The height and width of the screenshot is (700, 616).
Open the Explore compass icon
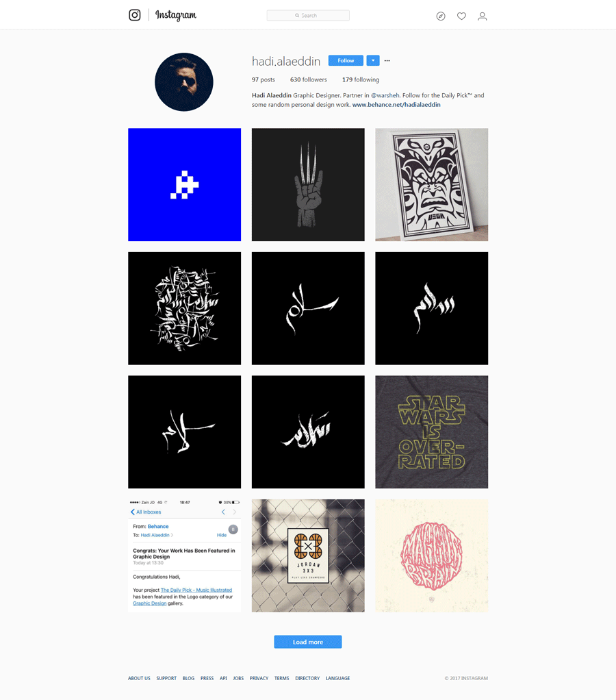click(x=441, y=16)
